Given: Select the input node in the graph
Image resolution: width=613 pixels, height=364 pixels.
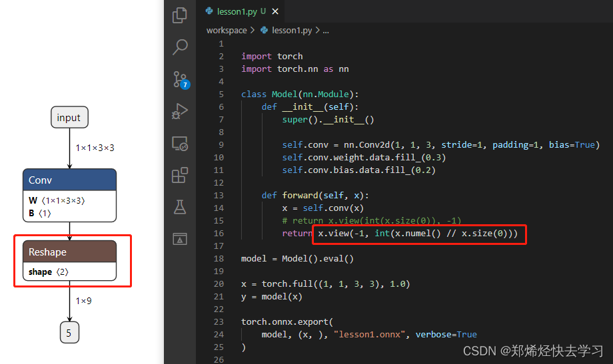Looking at the screenshot, I should (x=69, y=117).
